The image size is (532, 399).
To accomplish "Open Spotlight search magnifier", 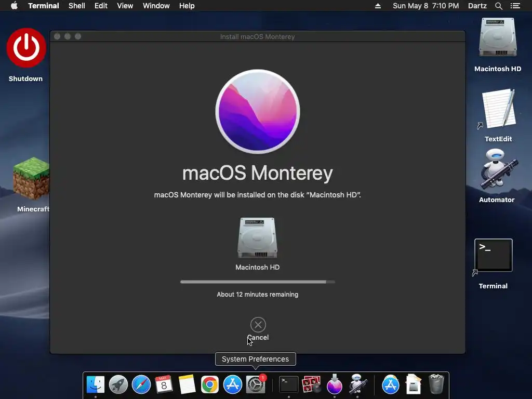I will (498, 6).
